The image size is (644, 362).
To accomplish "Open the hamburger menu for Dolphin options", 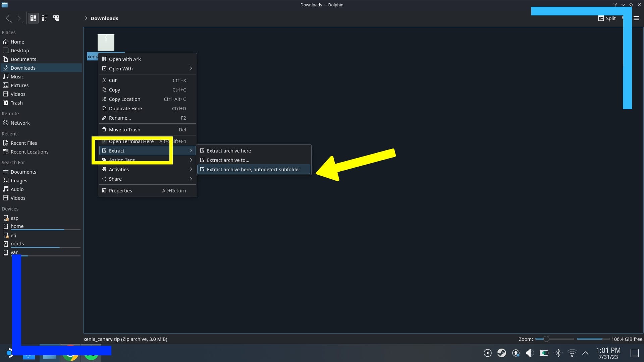I will point(636,18).
